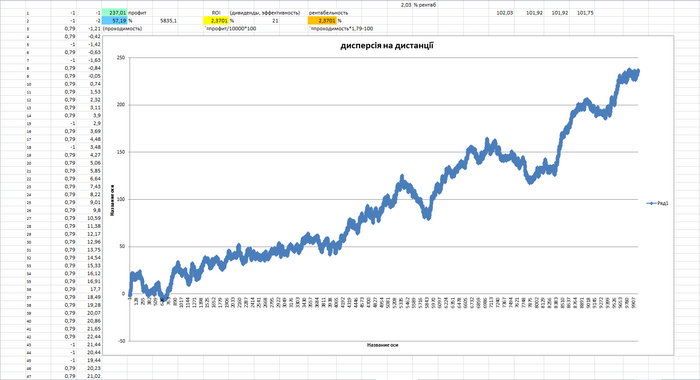The height and width of the screenshot is (380, 700).
Task: Select the cell with value 101,75
Action: point(585,13)
